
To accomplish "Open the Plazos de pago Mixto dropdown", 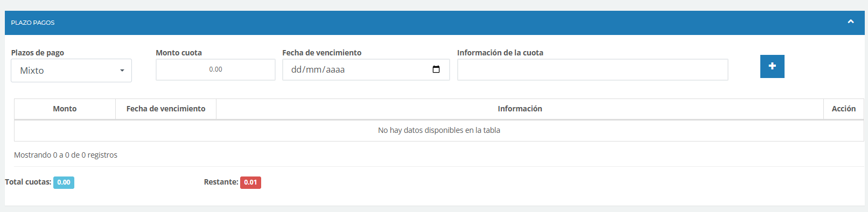I will 71,70.
